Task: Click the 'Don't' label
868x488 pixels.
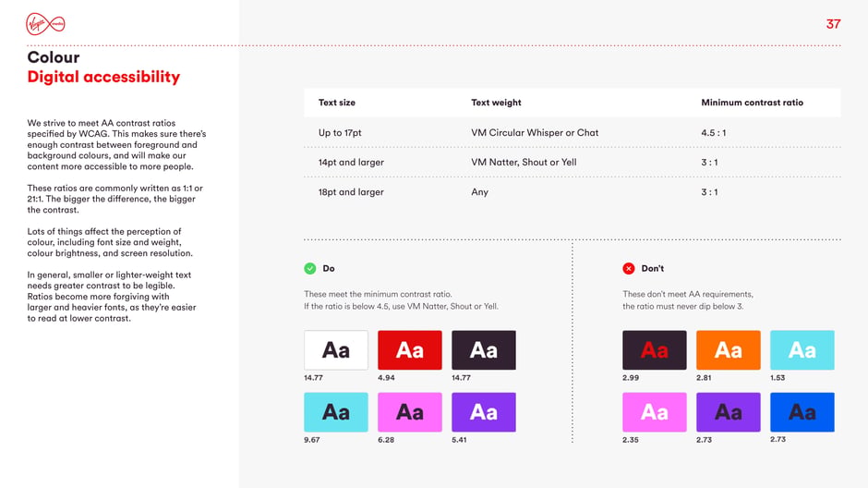Action: (652, 269)
